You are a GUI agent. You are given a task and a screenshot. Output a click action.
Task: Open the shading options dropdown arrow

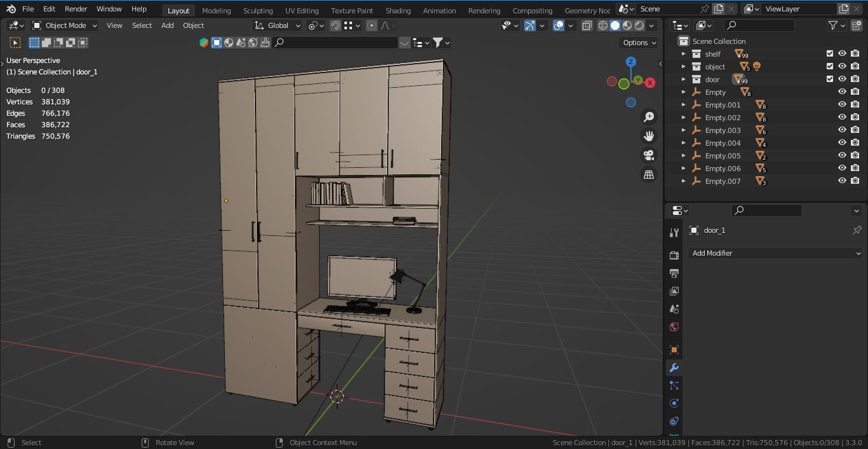(x=652, y=25)
